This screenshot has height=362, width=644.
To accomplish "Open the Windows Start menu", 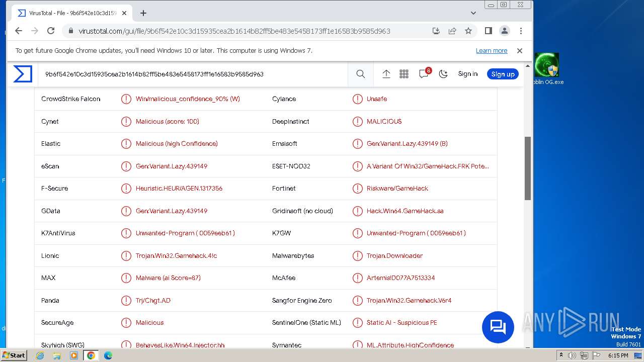I will pos(14,355).
